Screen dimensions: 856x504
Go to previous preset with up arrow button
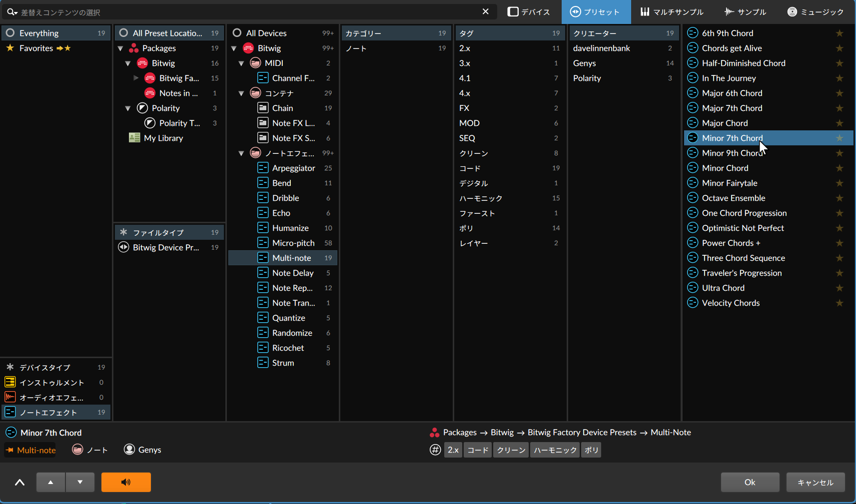(x=50, y=482)
